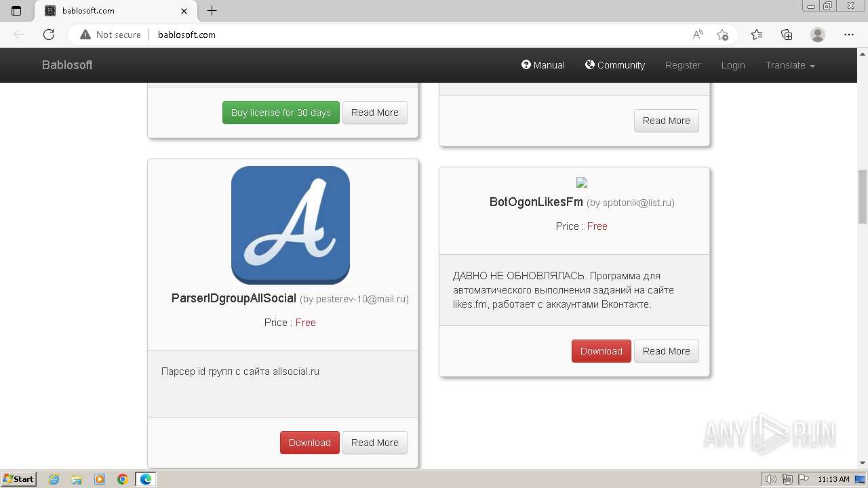Read More about ParserIDgroupAllSocial
This screenshot has width=868, height=488.
[375, 443]
